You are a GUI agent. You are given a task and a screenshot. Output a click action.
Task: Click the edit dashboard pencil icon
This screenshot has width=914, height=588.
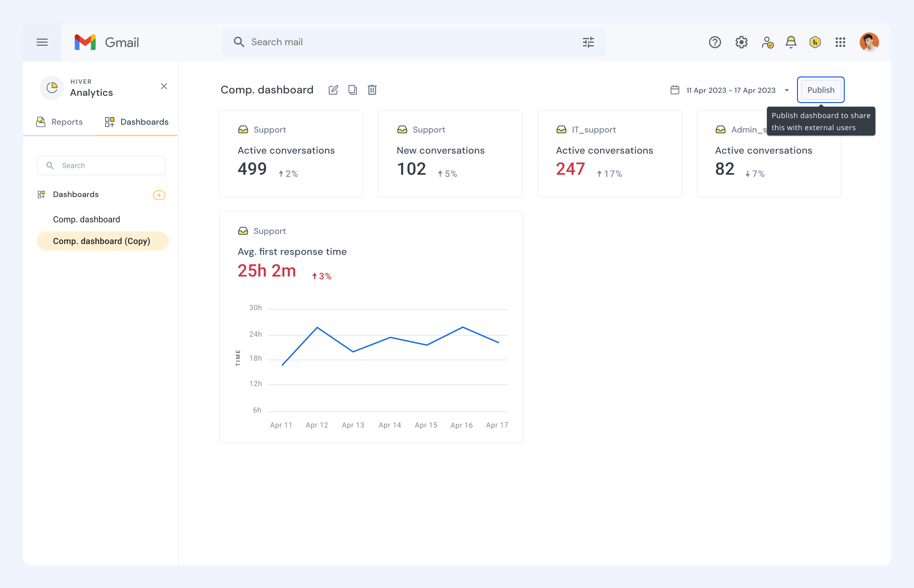tap(333, 90)
